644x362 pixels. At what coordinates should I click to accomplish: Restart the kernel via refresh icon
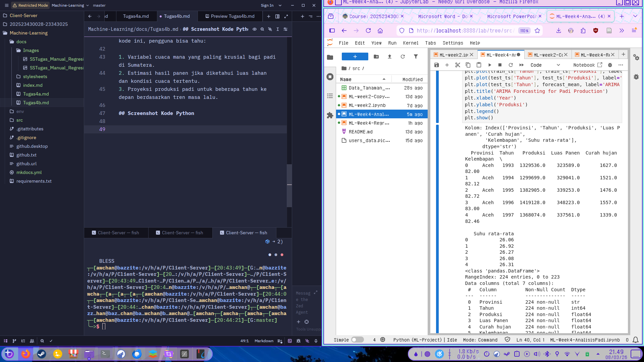[x=511, y=65]
